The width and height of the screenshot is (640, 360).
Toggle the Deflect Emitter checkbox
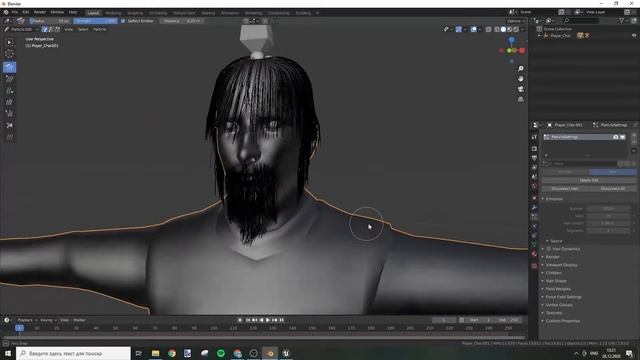123,21
